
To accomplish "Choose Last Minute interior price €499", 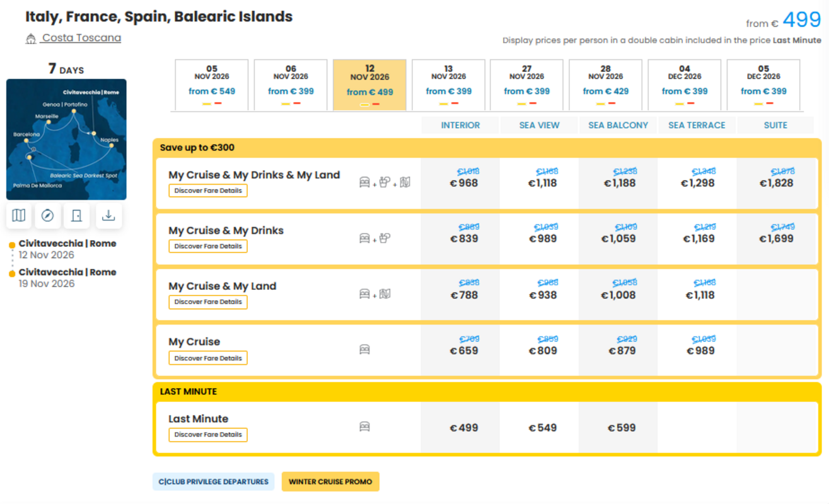I will (x=464, y=428).
